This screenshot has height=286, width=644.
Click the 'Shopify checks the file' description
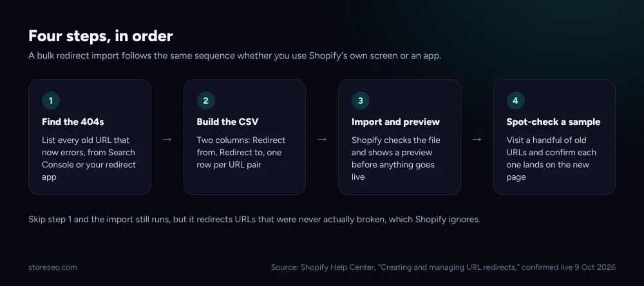pos(396,158)
